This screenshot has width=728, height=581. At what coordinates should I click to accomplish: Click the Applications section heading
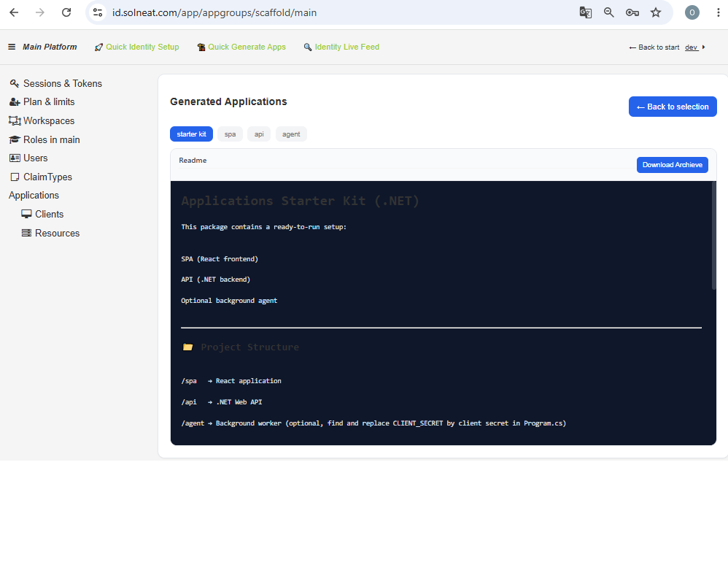pos(34,196)
